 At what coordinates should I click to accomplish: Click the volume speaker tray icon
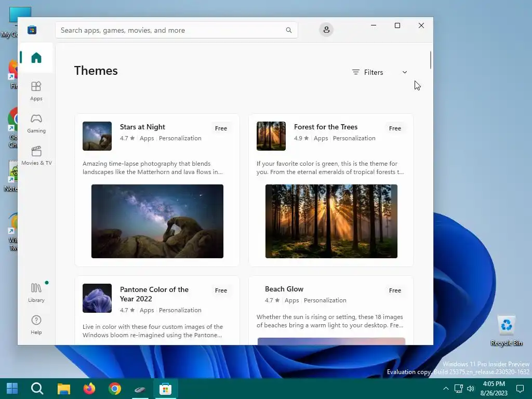[x=471, y=389]
